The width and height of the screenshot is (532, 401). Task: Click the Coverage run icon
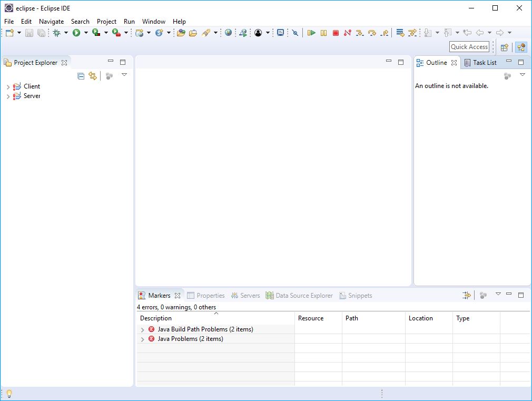point(96,33)
